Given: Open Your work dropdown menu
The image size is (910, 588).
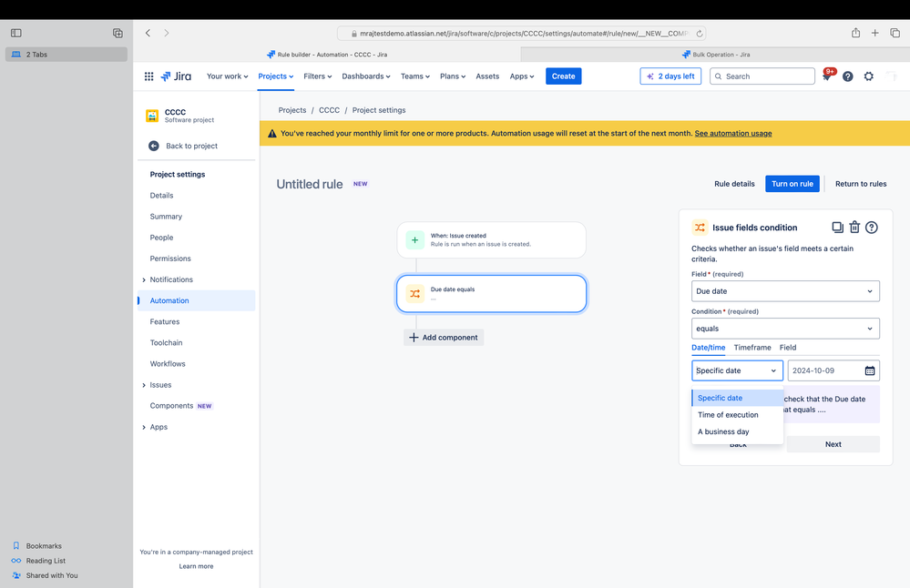Looking at the screenshot, I should pyautogui.click(x=227, y=76).
